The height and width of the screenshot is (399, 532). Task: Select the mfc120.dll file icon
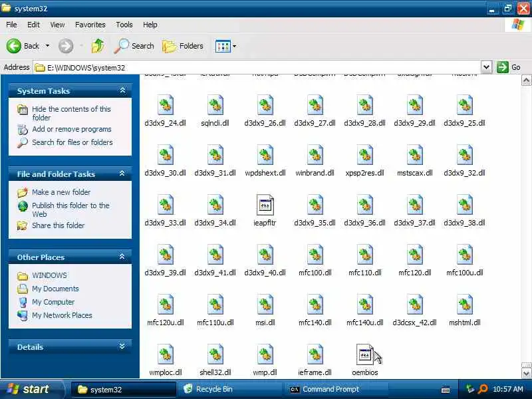[415, 255]
